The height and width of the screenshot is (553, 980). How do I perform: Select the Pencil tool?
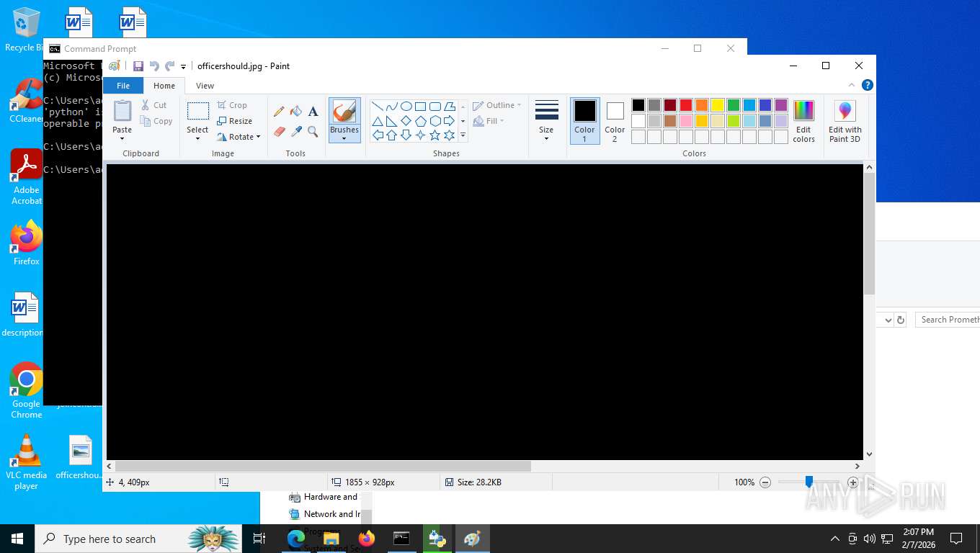pyautogui.click(x=279, y=112)
